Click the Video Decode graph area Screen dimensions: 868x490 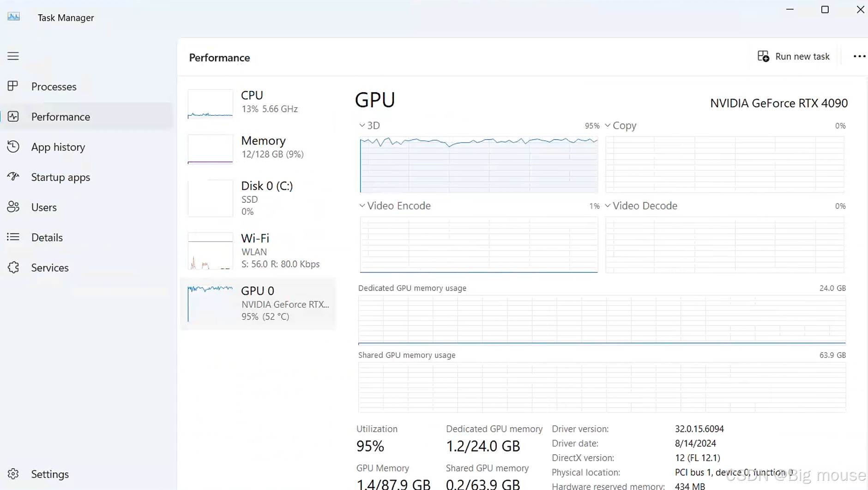click(x=725, y=245)
